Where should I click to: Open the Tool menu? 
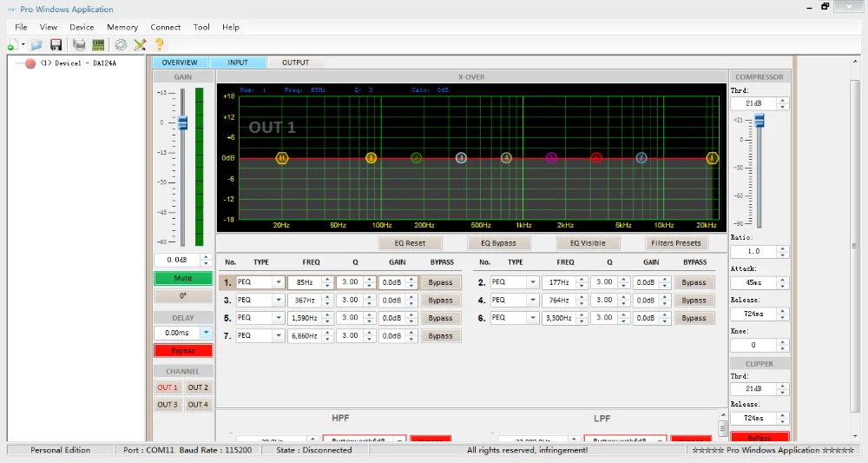pyautogui.click(x=201, y=27)
